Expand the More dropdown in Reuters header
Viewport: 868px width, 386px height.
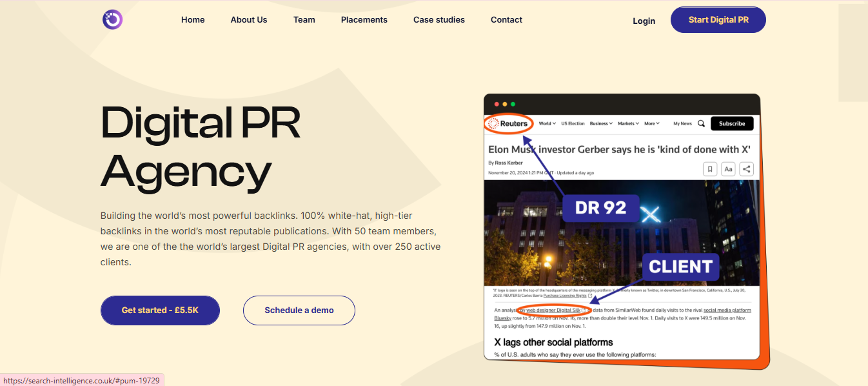(x=651, y=123)
